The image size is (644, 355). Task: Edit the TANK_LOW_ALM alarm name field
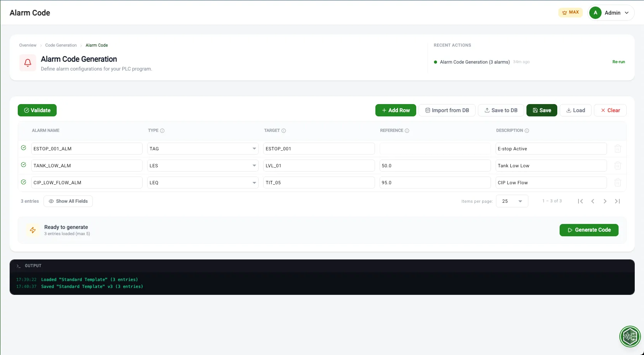(x=87, y=166)
